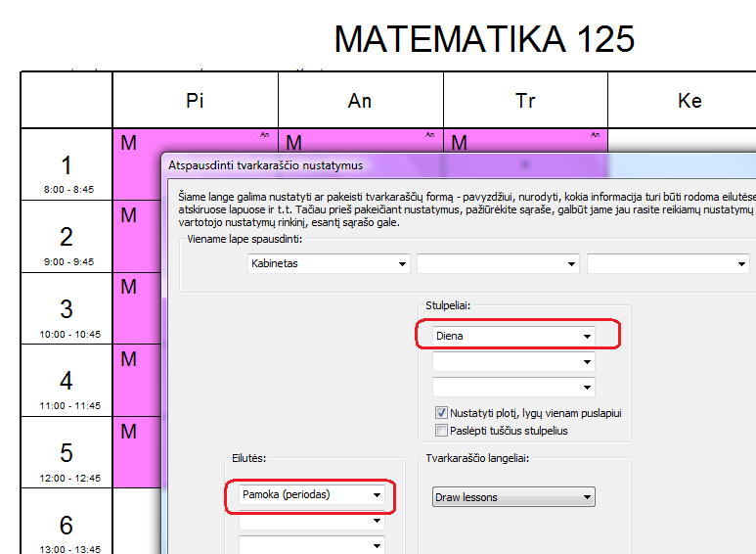Select period 2 row header (9:00 - 9:45)

[67, 244]
